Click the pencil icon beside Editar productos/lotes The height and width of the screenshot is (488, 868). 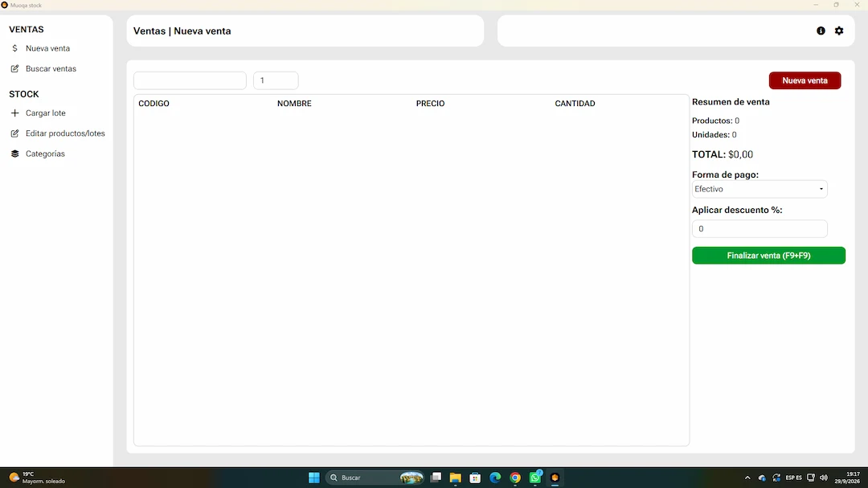(x=15, y=133)
